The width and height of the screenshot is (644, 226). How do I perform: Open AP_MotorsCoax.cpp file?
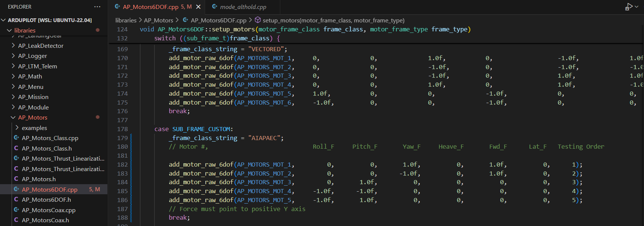click(x=49, y=210)
